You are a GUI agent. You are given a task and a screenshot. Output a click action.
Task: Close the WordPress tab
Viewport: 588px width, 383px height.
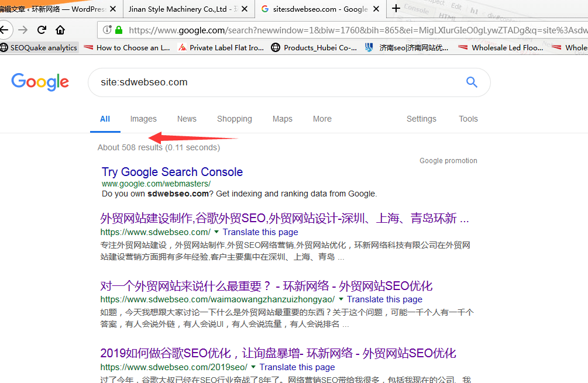pos(113,9)
